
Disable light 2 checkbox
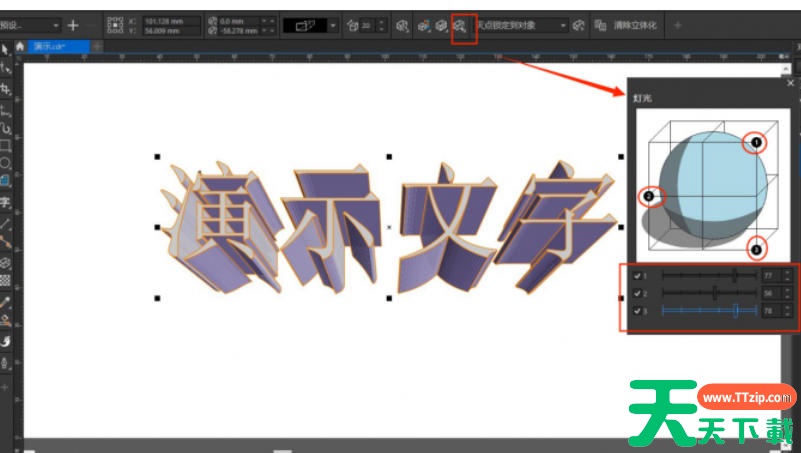(638, 293)
